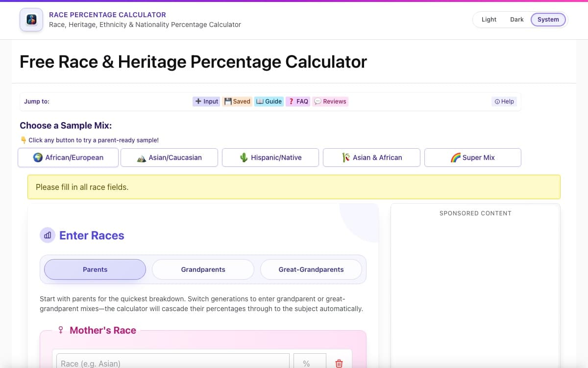Switch theme to Dark
This screenshot has width=588, height=368.
517,20
